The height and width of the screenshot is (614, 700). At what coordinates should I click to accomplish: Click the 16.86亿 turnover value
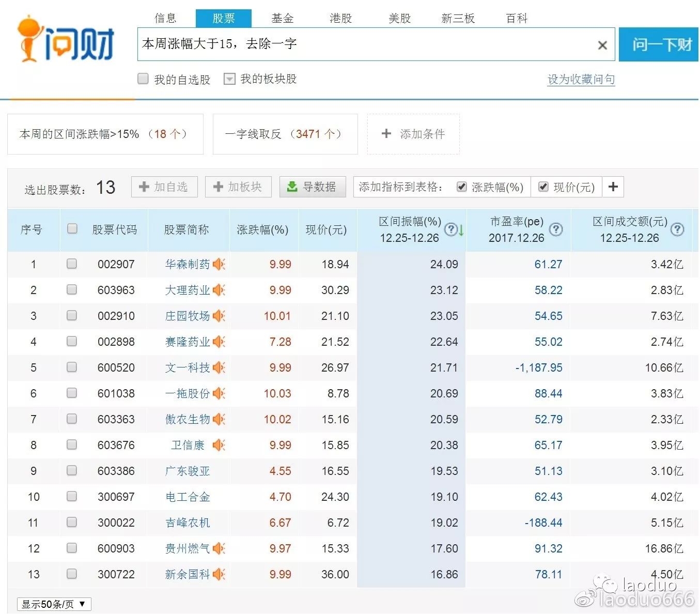click(664, 548)
